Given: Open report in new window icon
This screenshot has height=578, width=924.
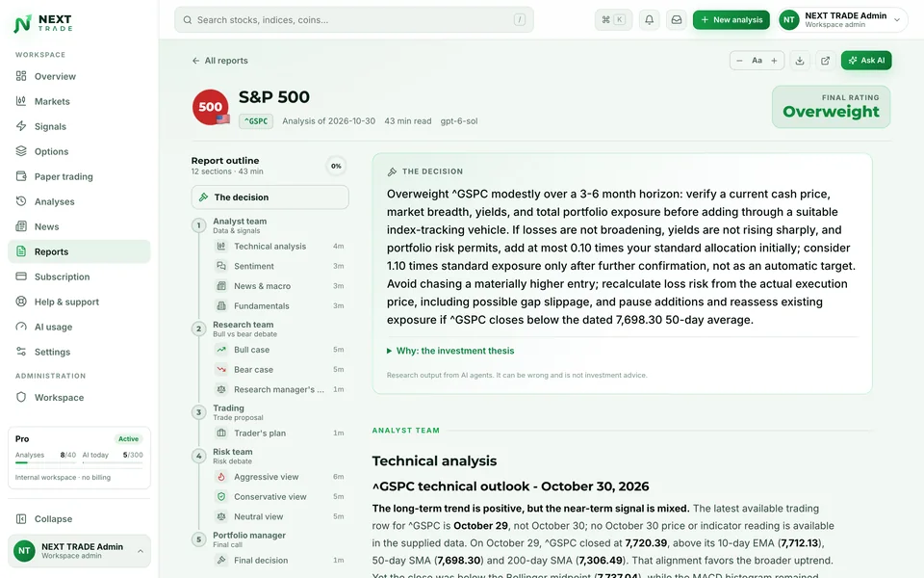Looking at the screenshot, I should [826, 60].
